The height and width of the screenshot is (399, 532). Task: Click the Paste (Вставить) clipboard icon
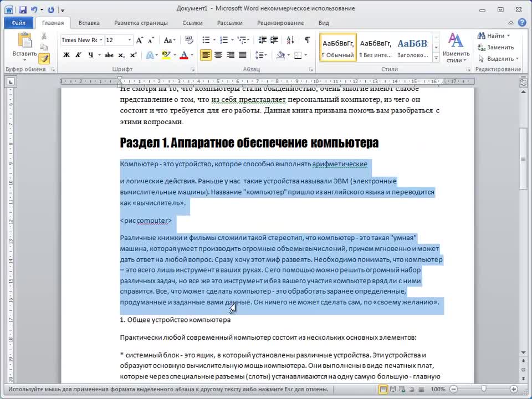pyautogui.click(x=24, y=40)
